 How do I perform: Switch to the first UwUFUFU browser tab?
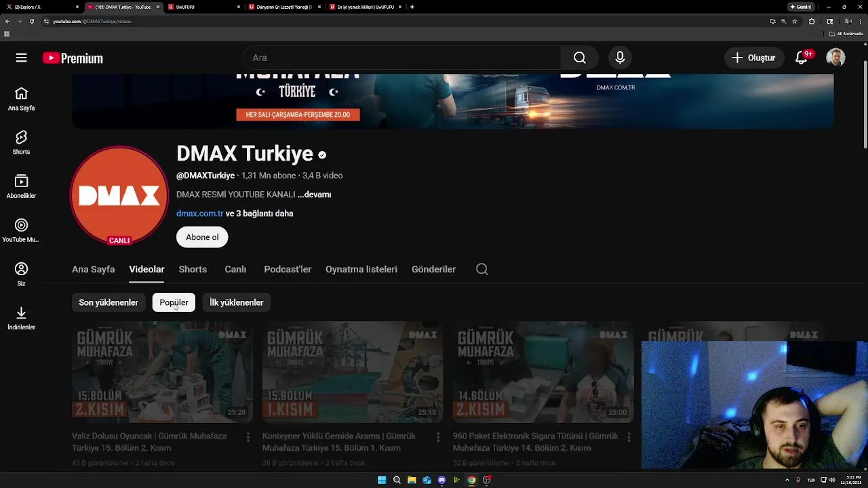[x=204, y=7]
